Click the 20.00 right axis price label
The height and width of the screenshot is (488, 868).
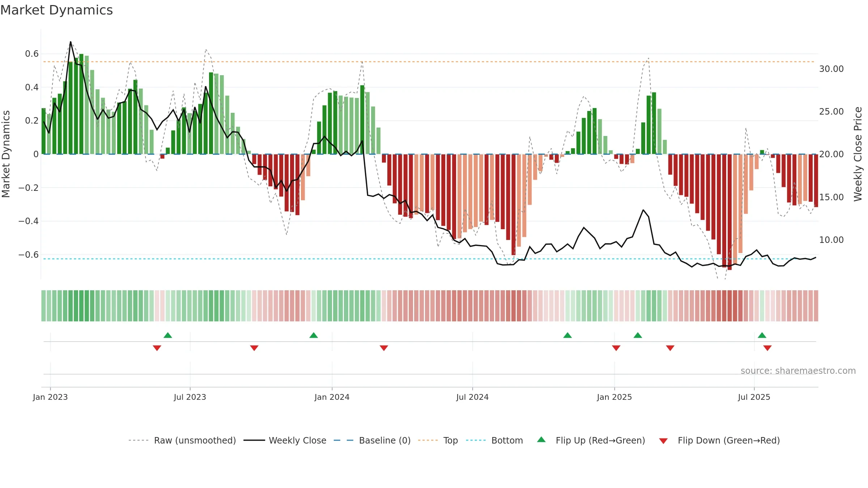coord(831,154)
